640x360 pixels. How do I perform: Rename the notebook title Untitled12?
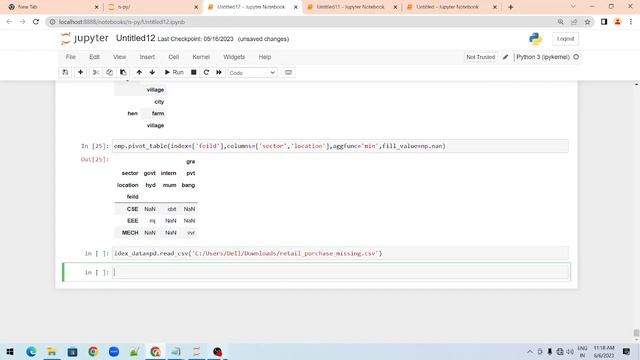click(x=136, y=38)
